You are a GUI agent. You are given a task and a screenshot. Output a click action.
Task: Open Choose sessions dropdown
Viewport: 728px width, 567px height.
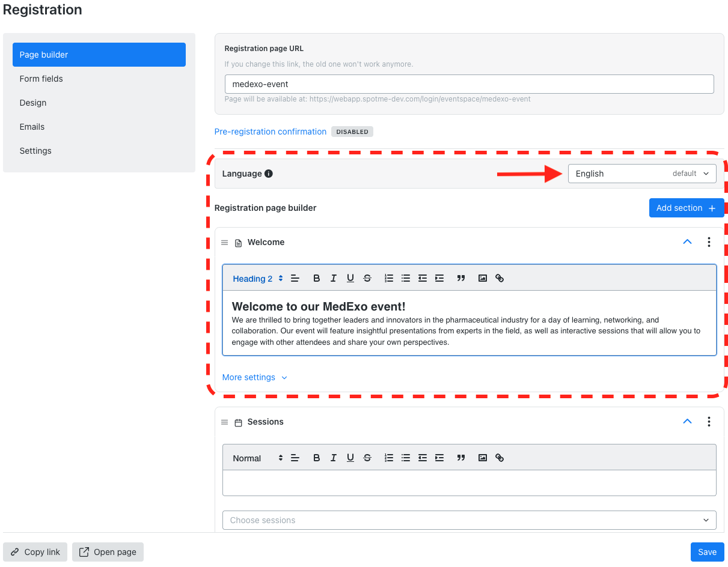pos(470,520)
